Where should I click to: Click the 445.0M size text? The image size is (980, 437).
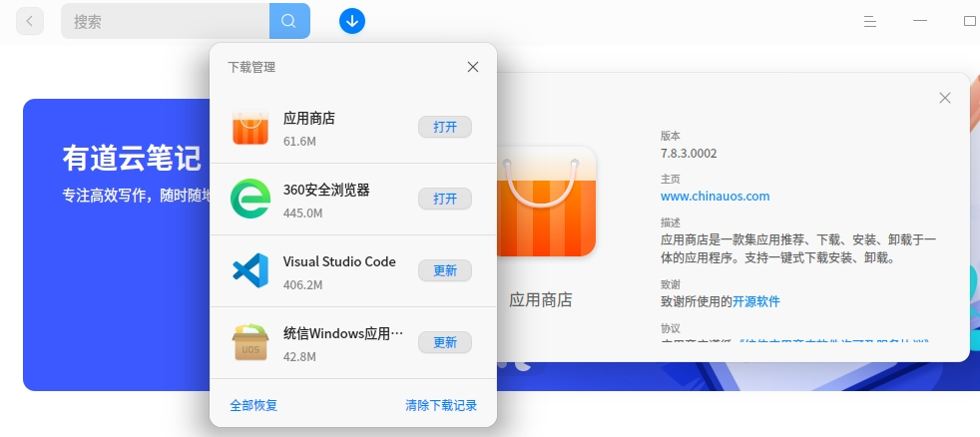302,214
